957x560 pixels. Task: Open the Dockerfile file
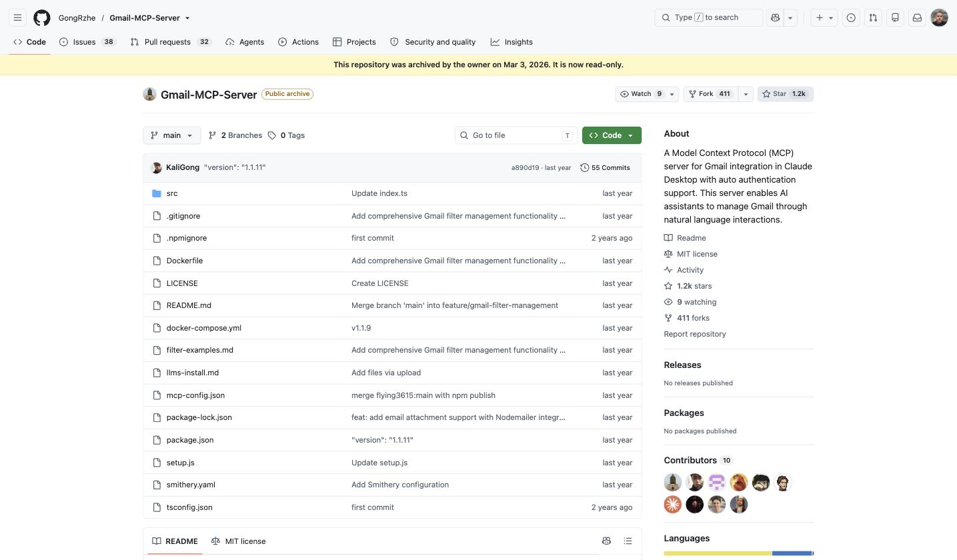click(x=185, y=261)
